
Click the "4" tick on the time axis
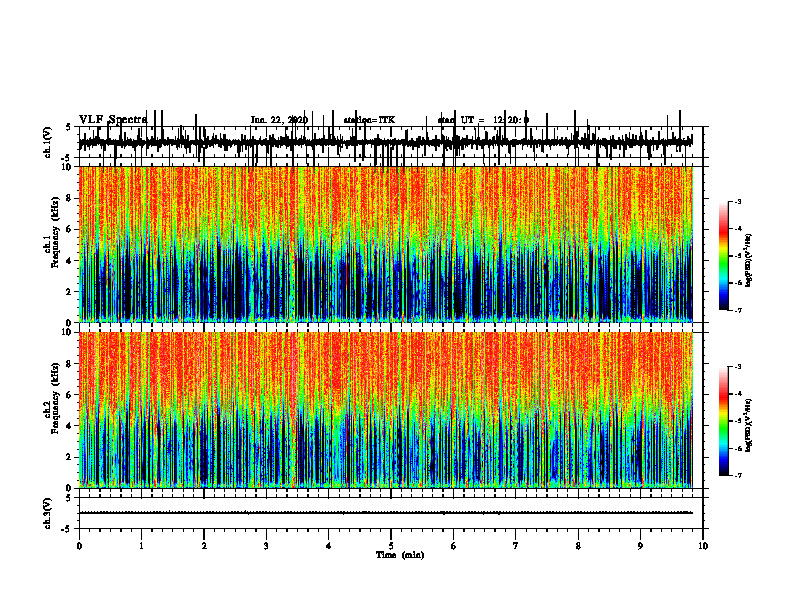(328, 546)
